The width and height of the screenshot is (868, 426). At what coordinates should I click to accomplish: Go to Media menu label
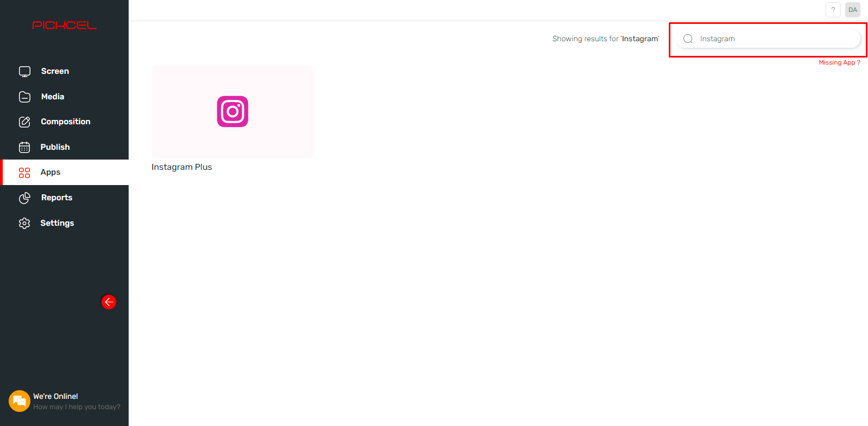pyautogui.click(x=53, y=97)
